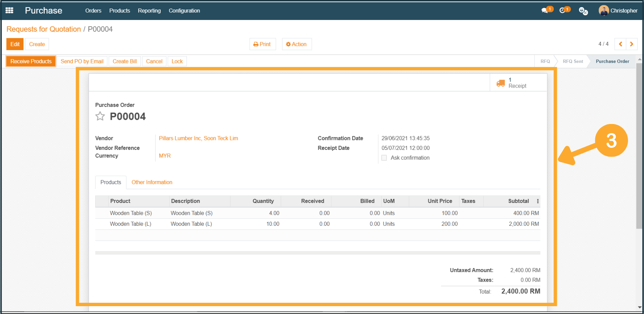644x314 pixels.
Task: Open the activities clock icon
Action: [x=563, y=11]
